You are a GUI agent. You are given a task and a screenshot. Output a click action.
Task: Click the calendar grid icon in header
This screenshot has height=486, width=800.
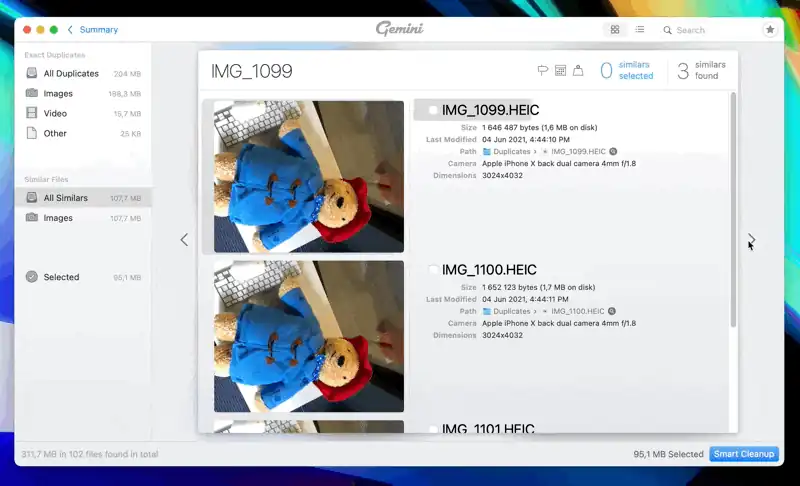pos(560,70)
